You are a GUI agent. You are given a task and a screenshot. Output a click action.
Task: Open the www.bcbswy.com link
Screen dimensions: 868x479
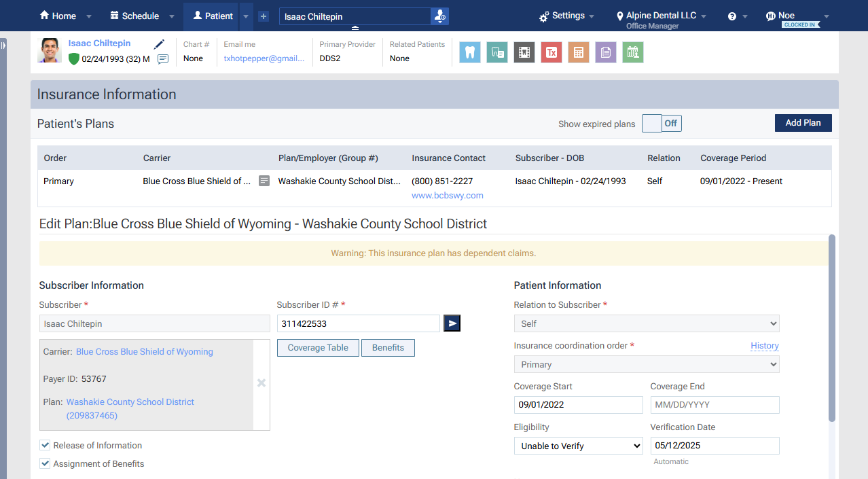[x=447, y=195]
